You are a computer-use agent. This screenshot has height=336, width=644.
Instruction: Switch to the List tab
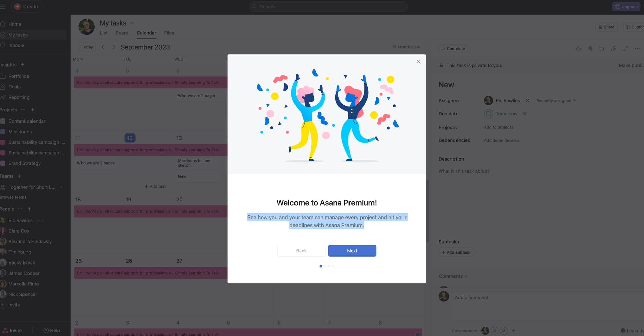coord(104,33)
